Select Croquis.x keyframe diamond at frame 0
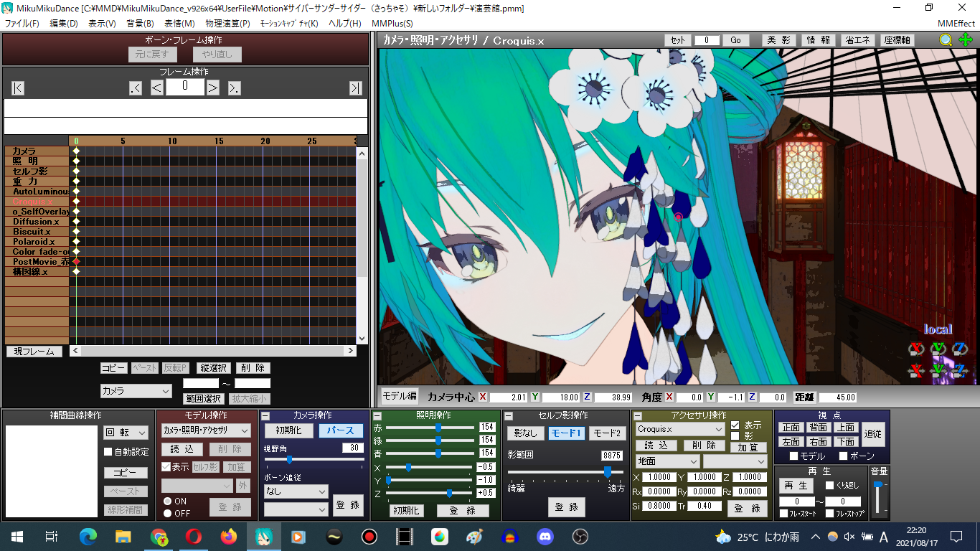Screen dimensions: 980x551 pyautogui.click(x=76, y=202)
